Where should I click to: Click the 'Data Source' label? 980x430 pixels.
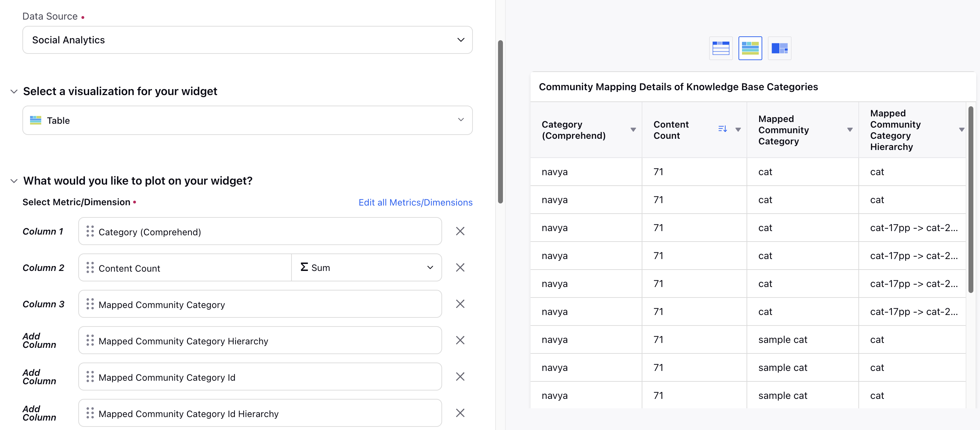click(50, 16)
